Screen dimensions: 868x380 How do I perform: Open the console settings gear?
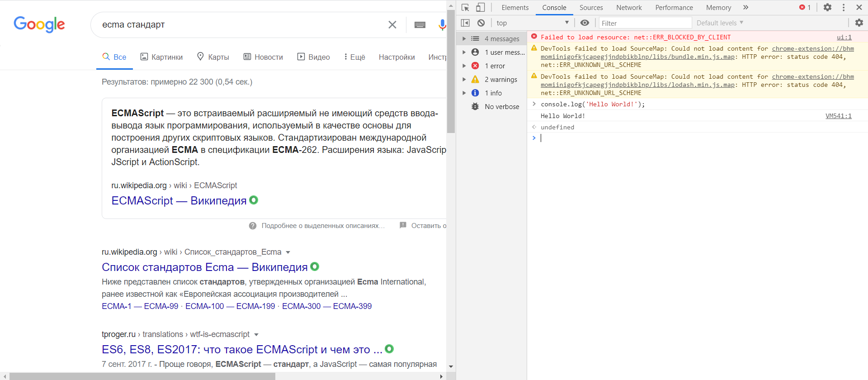click(859, 23)
